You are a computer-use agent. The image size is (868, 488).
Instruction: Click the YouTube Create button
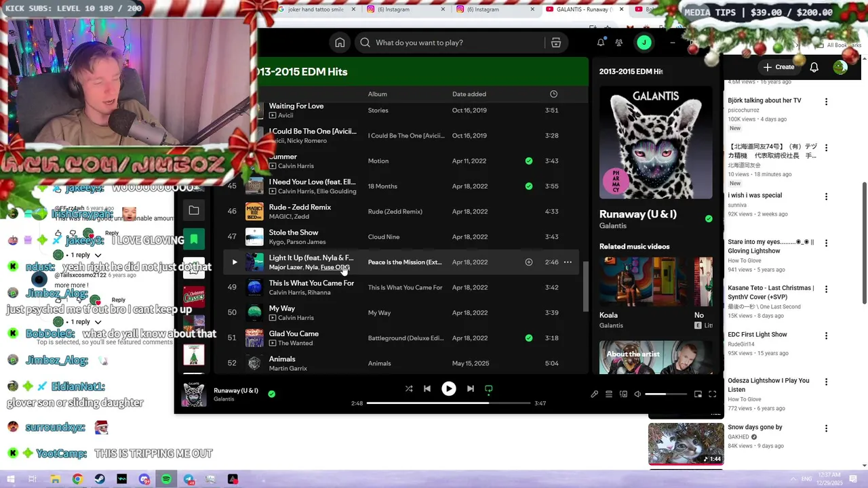tap(778, 67)
